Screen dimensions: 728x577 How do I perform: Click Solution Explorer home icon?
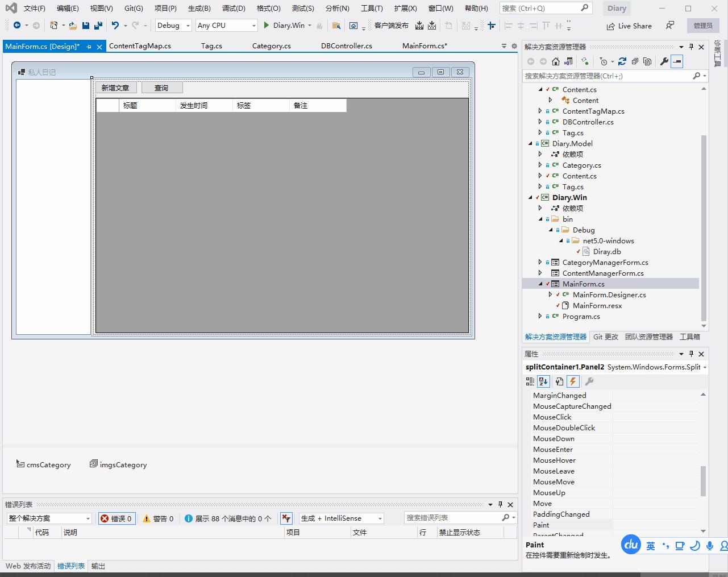[x=556, y=61]
